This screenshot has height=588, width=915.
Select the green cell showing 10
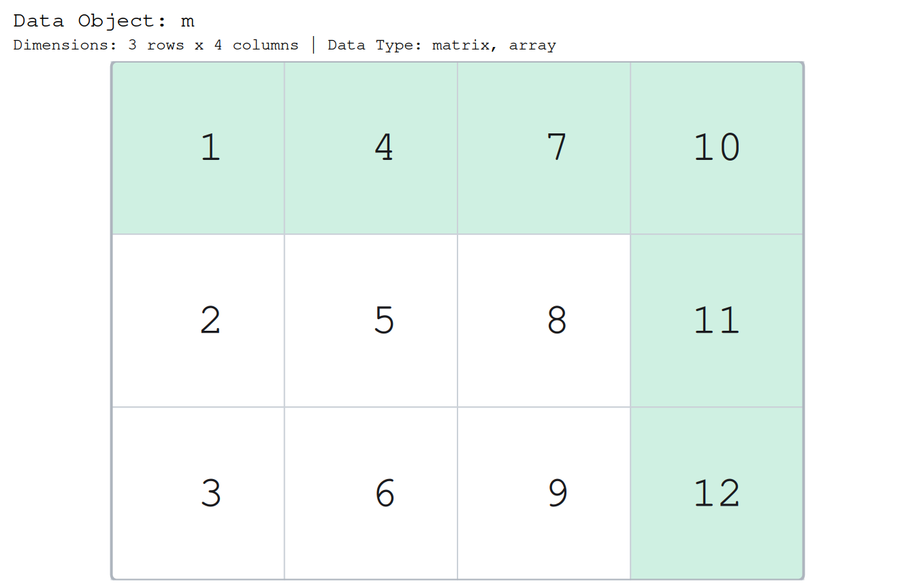tap(717, 148)
